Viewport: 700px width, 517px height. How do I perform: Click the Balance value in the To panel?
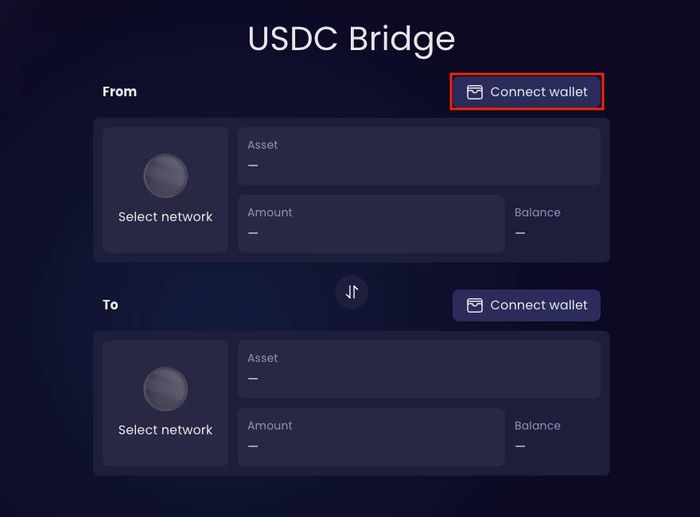point(520,446)
